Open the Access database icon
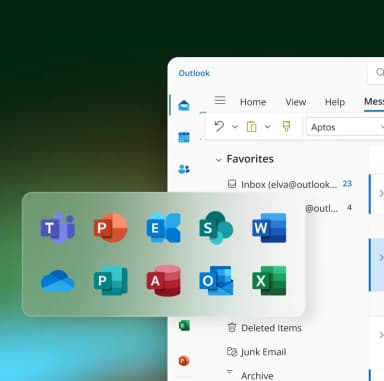The image size is (384, 381). (164, 281)
